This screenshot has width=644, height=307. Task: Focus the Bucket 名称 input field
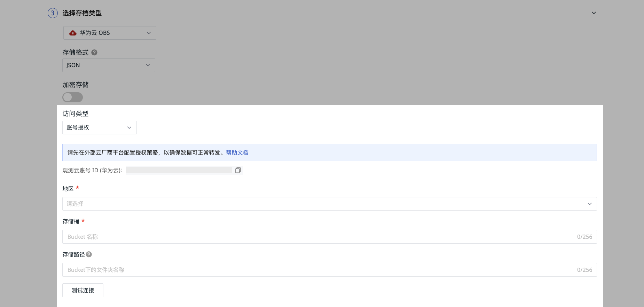(329, 237)
